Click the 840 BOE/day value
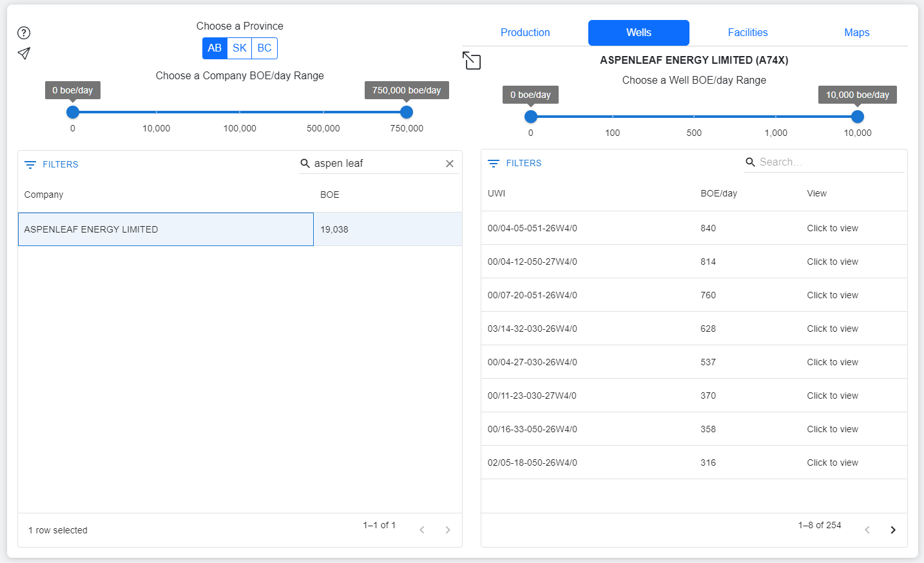The height and width of the screenshot is (563, 924). (x=708, y=228)
